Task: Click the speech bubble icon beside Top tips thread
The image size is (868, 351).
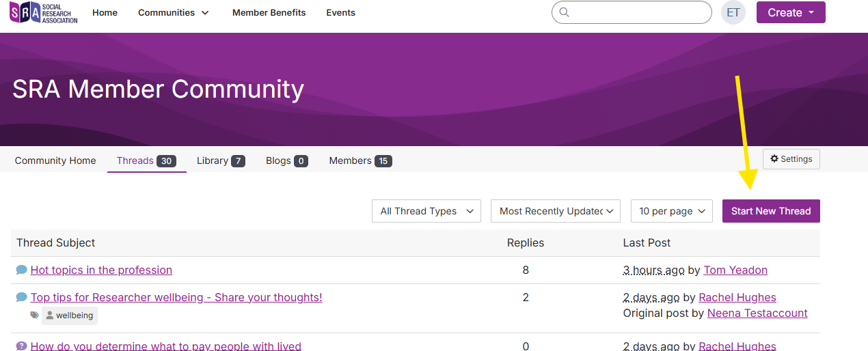Action: [21, 297]
